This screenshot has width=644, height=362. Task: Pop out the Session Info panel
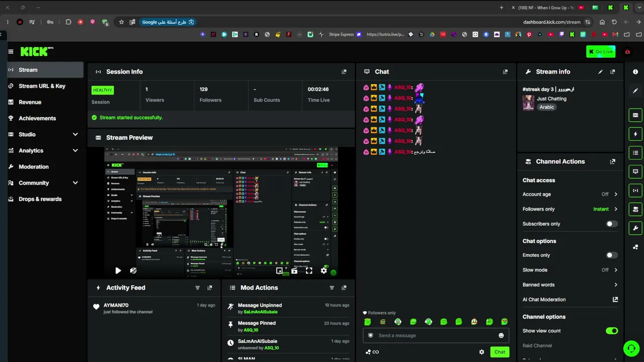point(344,72)
